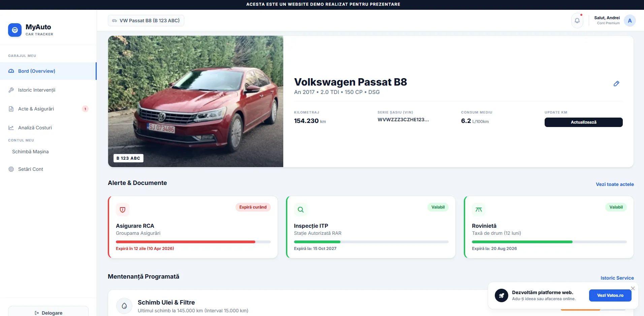Open Bord (Overview) in the sidebar
Screen dimensions: 644x316
pos(37,71)
